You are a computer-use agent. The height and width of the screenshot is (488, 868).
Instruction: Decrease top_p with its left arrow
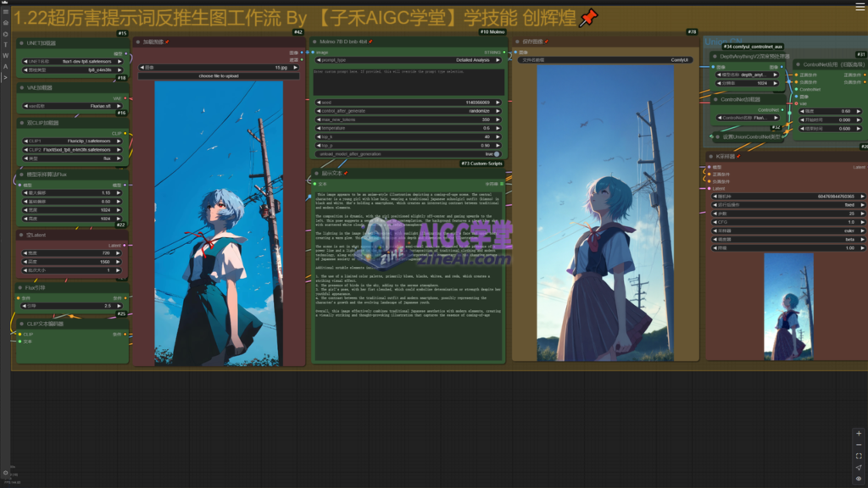coord(319,146)
